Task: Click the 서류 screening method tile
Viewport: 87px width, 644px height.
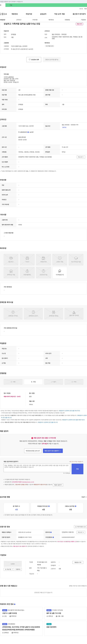Action: coord(13,382)
